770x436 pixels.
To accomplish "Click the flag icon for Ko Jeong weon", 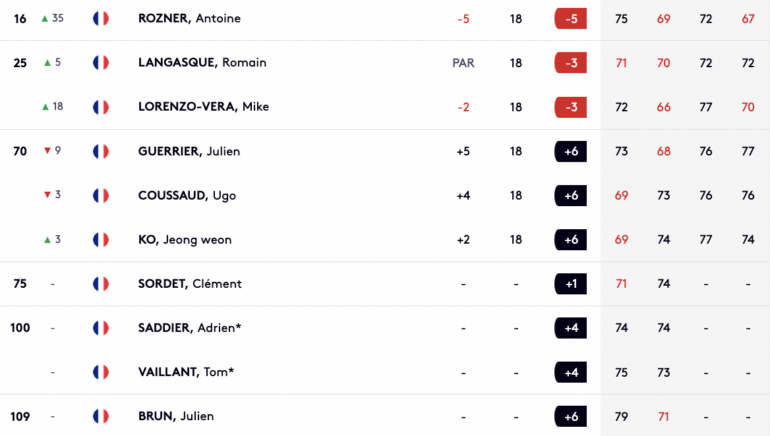I will (x=100, y=239).
